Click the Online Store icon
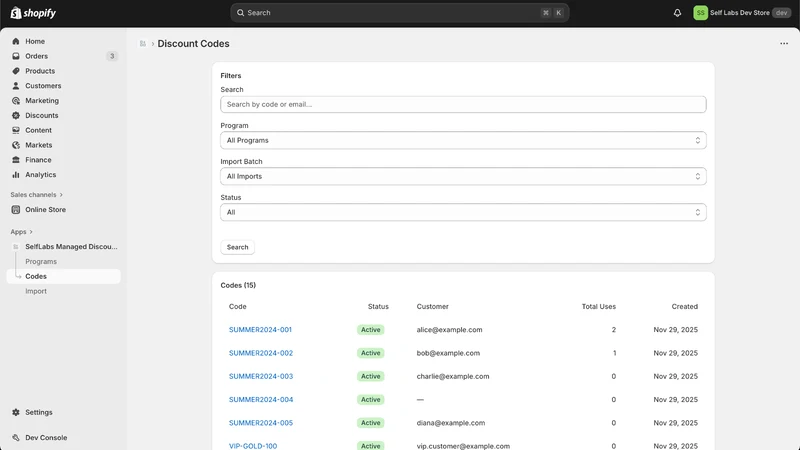This screenshot has height=450, width=800. [16, 210]
